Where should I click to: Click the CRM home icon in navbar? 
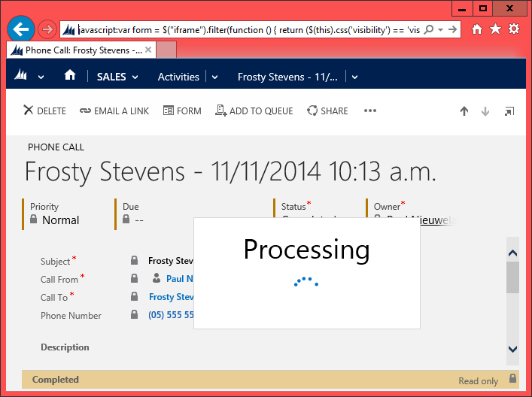(x=70, y=76)
